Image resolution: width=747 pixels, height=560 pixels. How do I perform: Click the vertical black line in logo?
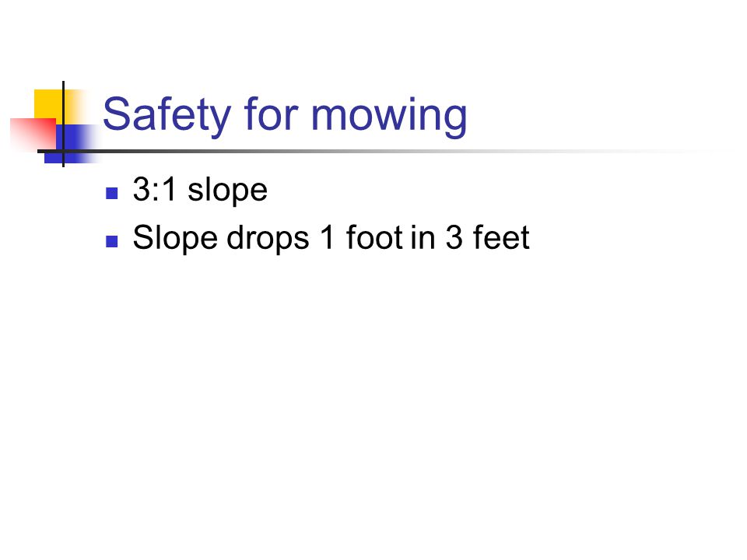pyautogui.click(x=63, y=124)
